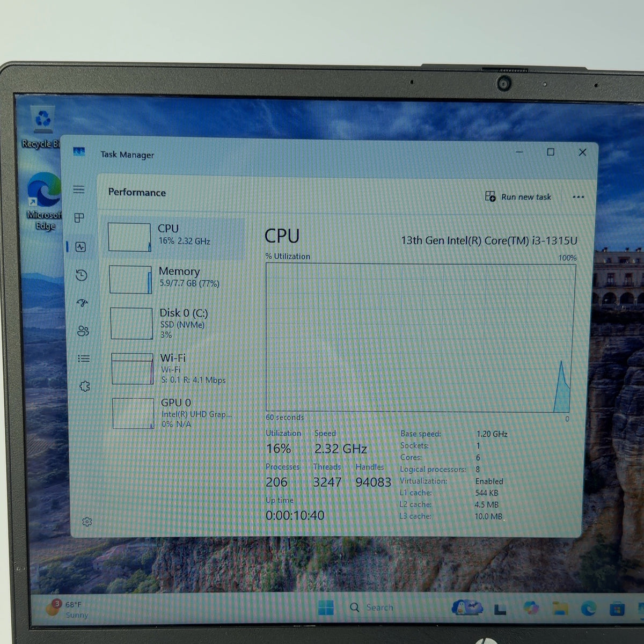
Task: Open the weather widget showing 68°F
Action: click(67, 609)
